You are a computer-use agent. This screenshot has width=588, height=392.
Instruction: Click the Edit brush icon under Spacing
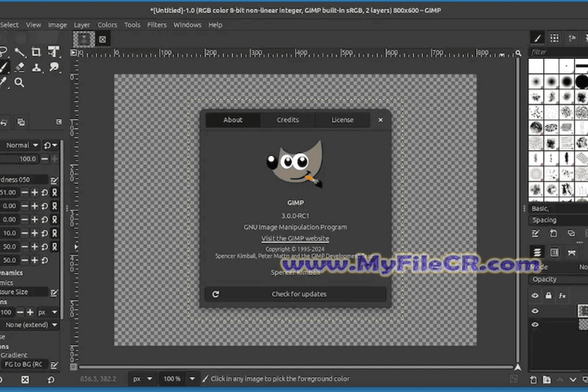[x=536, y=234]
